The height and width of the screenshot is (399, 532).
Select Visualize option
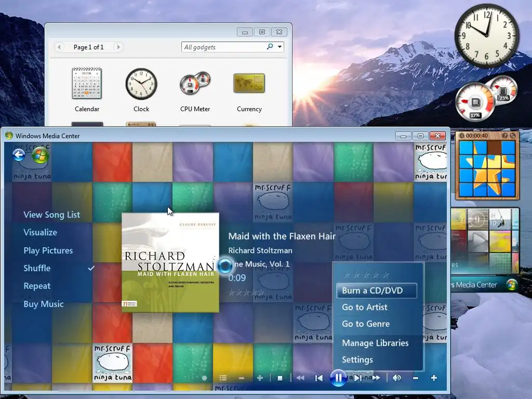[x=40, y=232]
